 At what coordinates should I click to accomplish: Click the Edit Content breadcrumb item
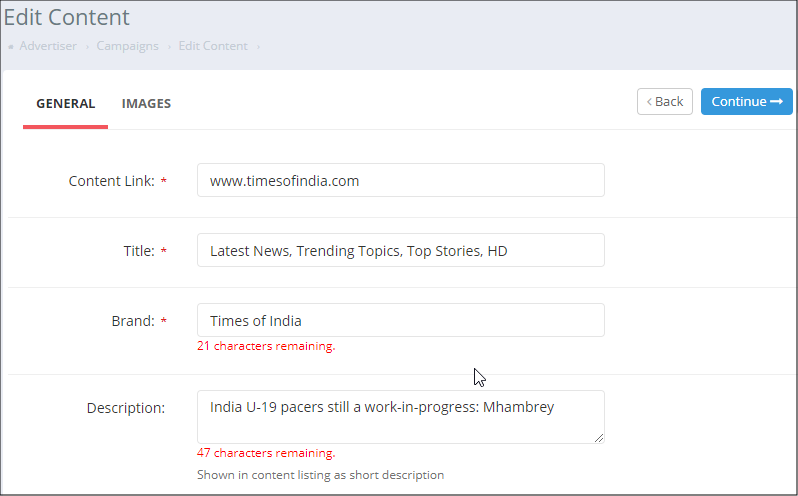tap(213, 46)
